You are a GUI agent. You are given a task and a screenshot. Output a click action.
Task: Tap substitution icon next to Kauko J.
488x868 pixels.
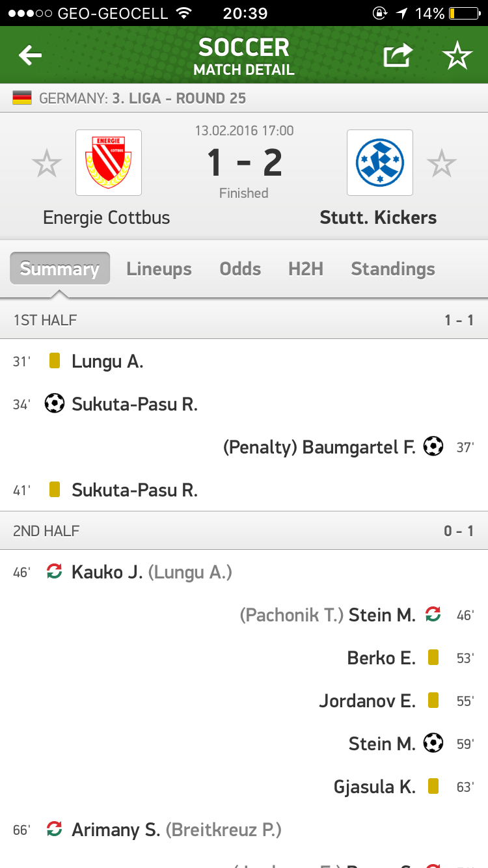point(55,572)
